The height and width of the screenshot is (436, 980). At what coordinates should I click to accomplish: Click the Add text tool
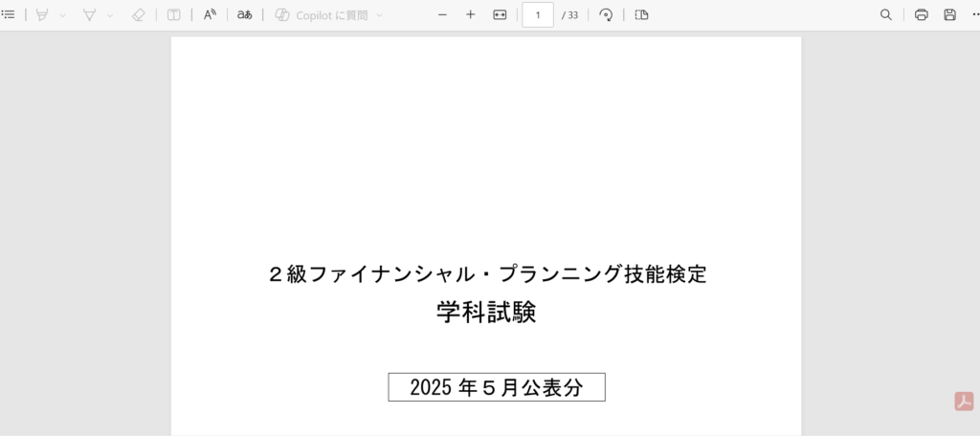173,15
